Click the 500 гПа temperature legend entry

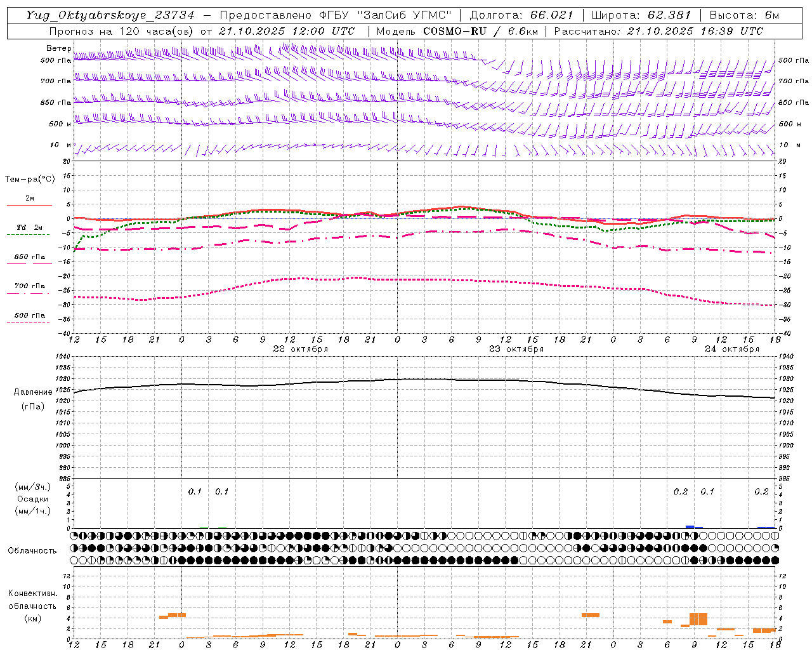click(30, 315)
